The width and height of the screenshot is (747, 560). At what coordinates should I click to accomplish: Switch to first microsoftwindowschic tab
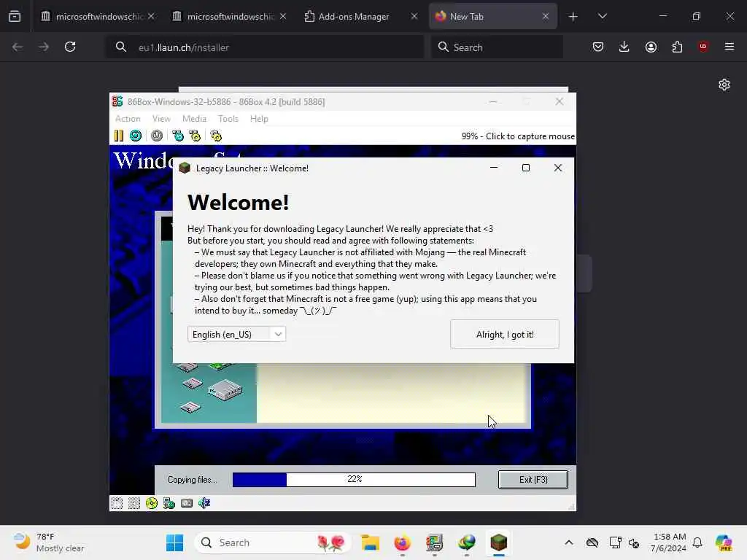pos(99,17)
